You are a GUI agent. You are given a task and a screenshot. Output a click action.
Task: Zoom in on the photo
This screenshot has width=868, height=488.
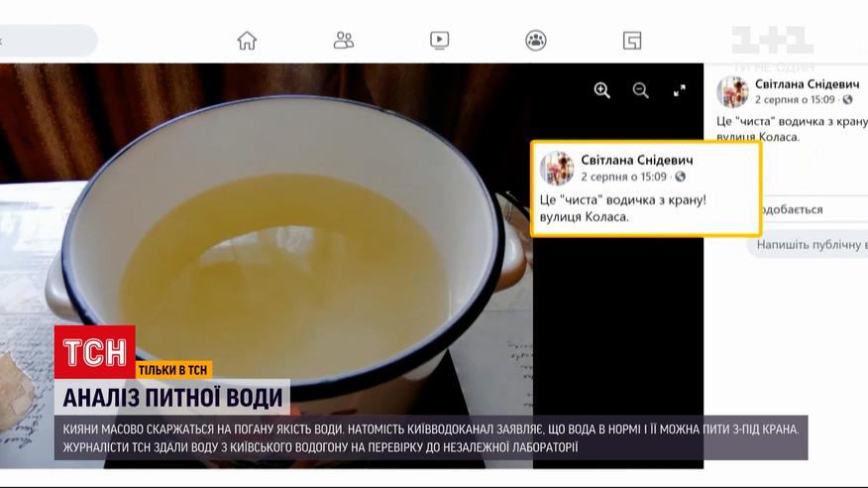tap(601, 90)
